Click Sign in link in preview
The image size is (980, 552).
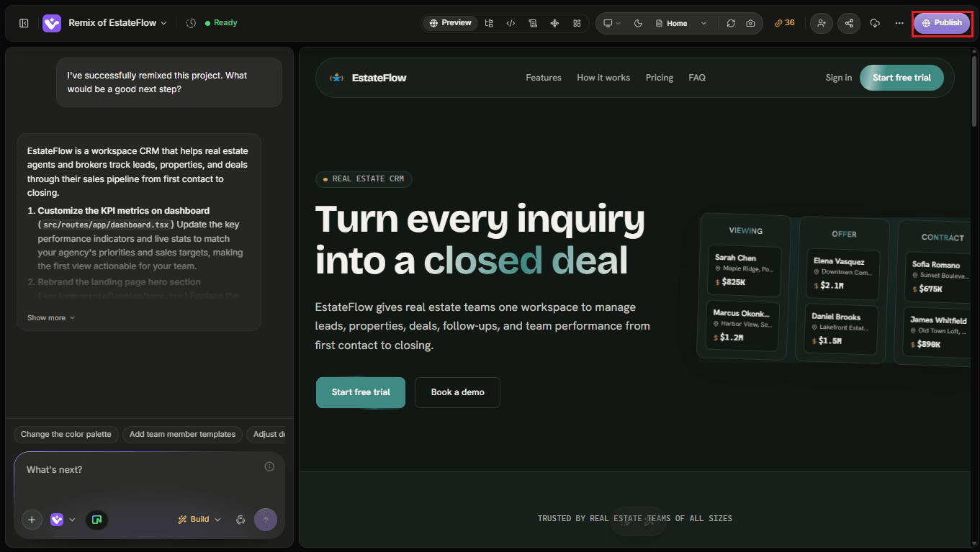click(x=839, y=78)
